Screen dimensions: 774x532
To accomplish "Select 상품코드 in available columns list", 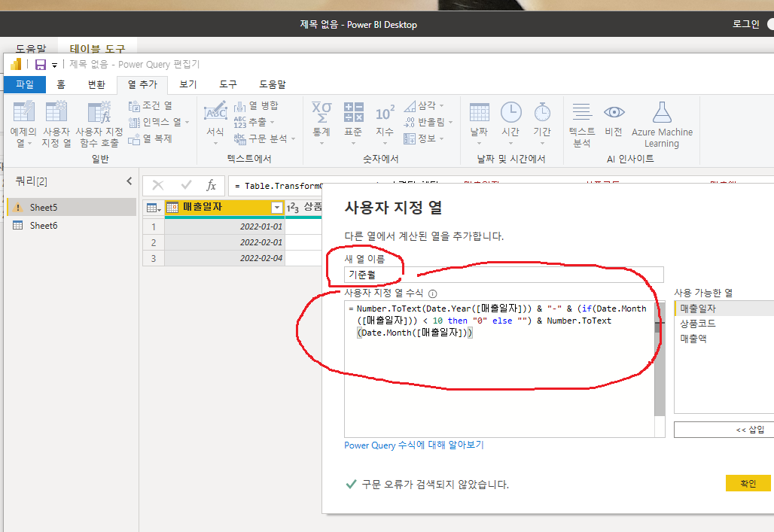I will coord(724,324).
